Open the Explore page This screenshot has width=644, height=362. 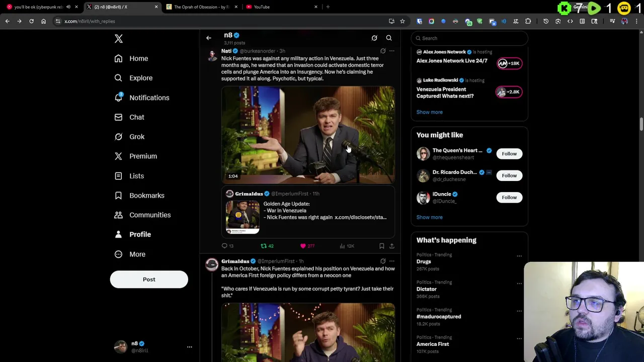pos(133,78)
